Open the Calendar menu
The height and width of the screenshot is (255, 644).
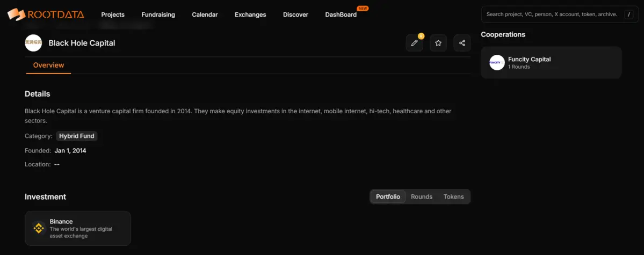click(205, 15)
